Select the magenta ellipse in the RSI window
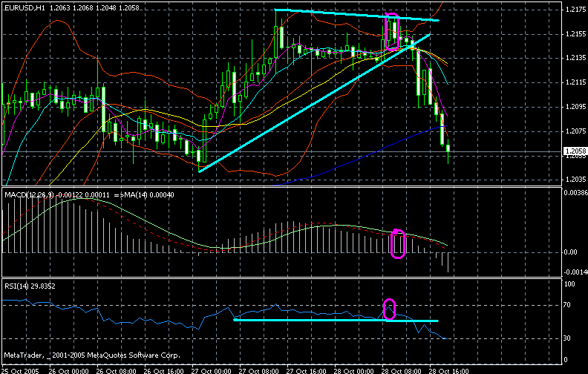This screenshot has width=588, height=374. coord(389,309)
